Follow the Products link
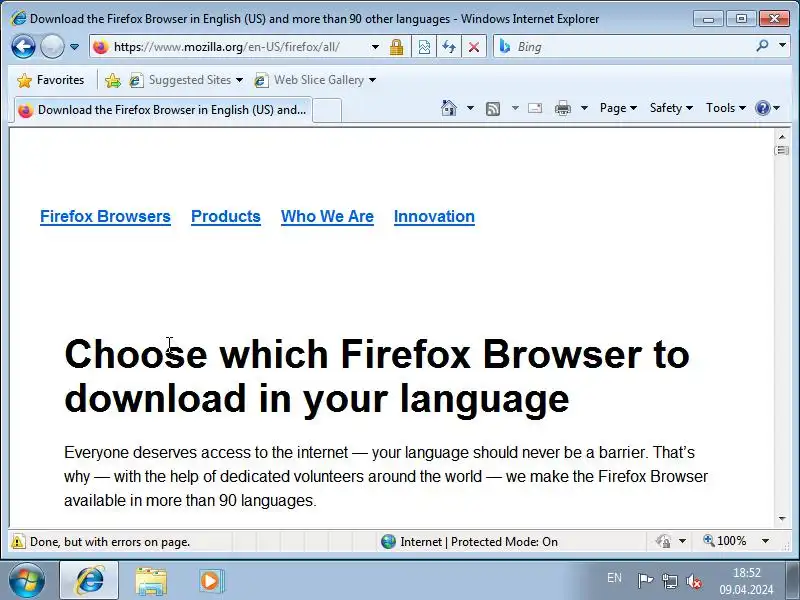The width and height of the screenshot is (800, 600). pyautogui.click(x=226, y=216)
